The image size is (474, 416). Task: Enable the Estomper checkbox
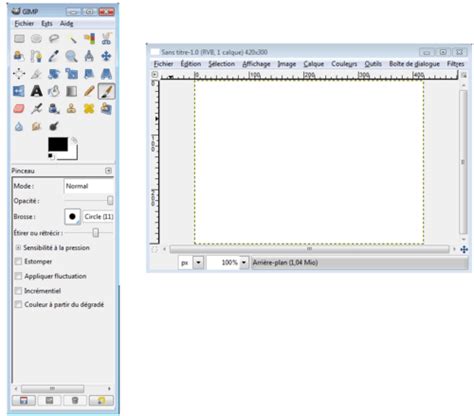point(19,262)
